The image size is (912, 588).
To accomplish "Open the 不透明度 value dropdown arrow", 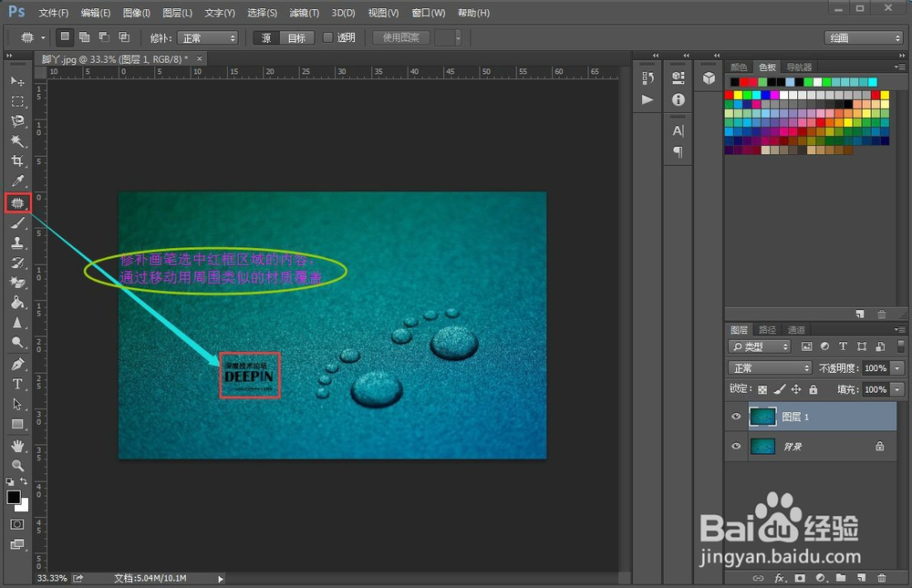I will [897, 368].
